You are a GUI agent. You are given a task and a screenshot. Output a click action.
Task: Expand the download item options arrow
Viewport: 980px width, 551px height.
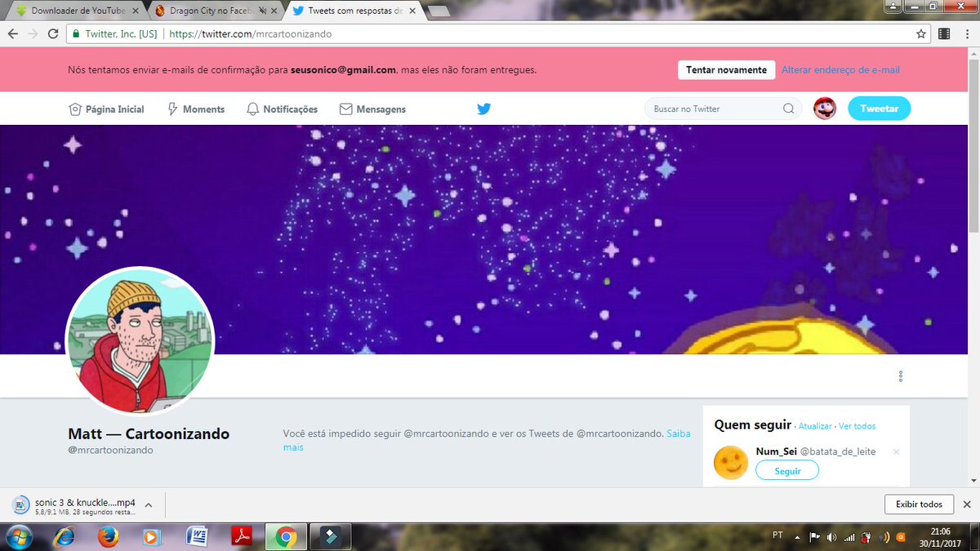click(x=149, y=505)
